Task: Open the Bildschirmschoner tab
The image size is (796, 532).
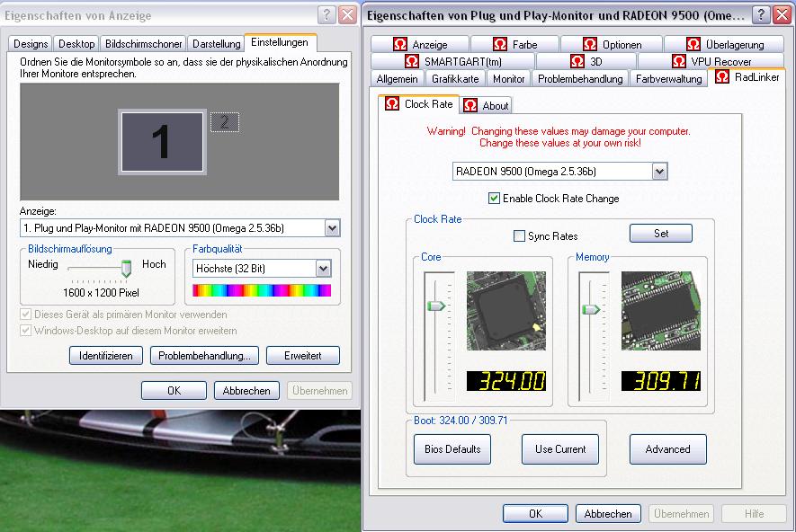Action: click(143, 44)
